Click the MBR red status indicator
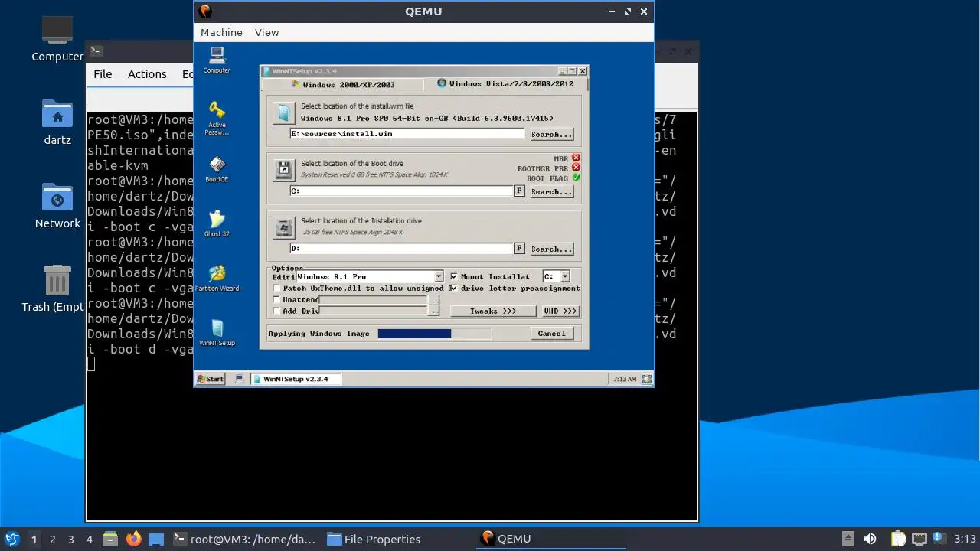This screenshot has width=980, height=551. coord(576,158)
